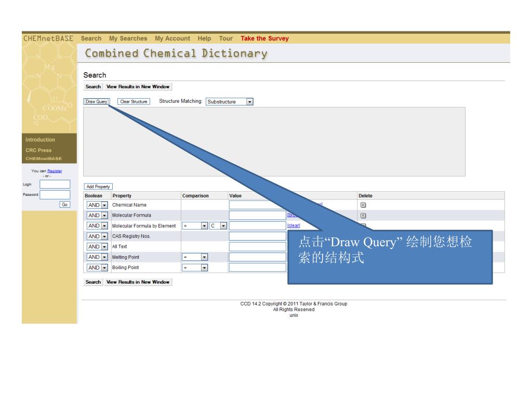
Task: Open Boolean dropdown for All Text row
Action: point(97,247)
